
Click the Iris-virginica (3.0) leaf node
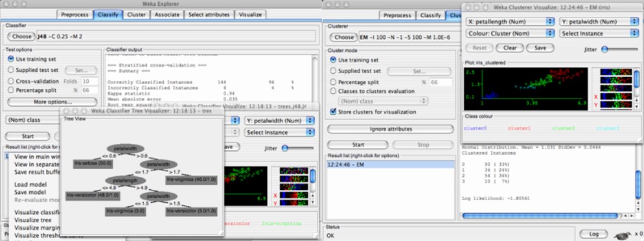coord(126,211)
